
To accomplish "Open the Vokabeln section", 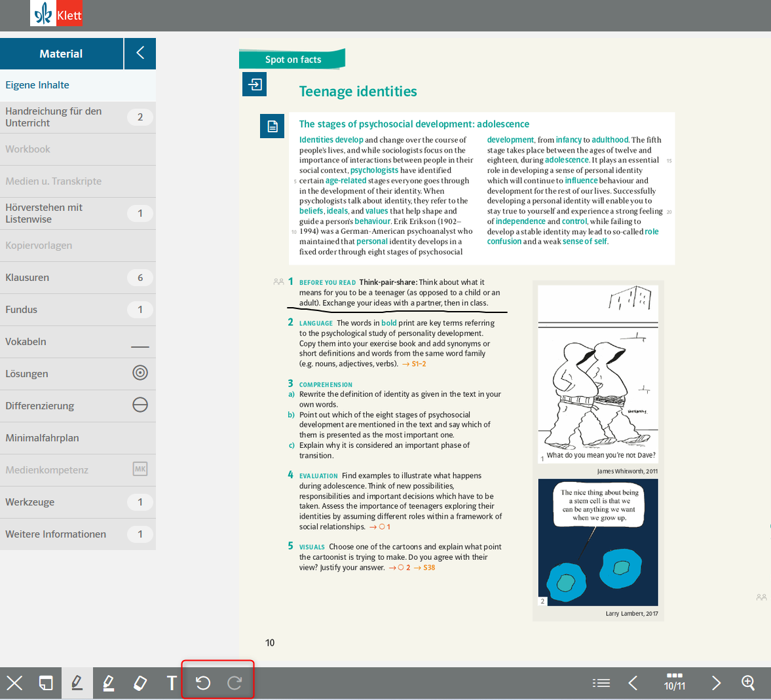I will (78, 341).
